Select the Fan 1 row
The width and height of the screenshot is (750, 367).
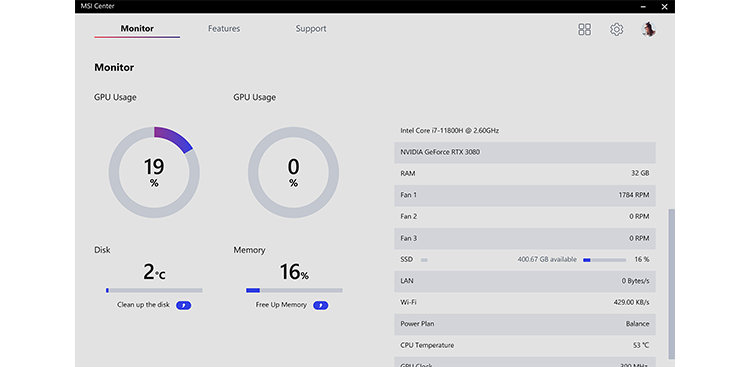(525, 195)
